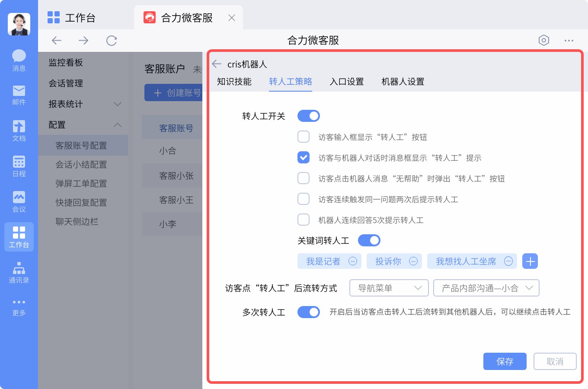This screenshot has width=588, height=389.
Task: Open the 消息 messages icon in sidebar
Action: pos(19,60)
